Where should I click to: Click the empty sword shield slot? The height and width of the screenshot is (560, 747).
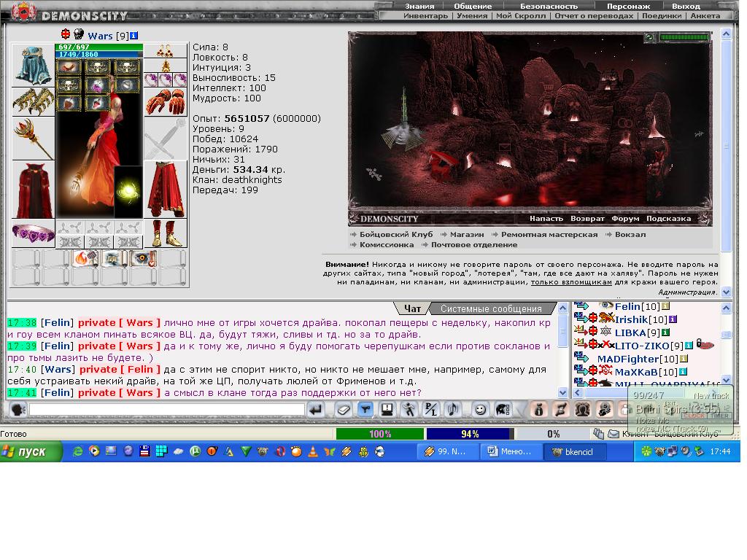165,139
